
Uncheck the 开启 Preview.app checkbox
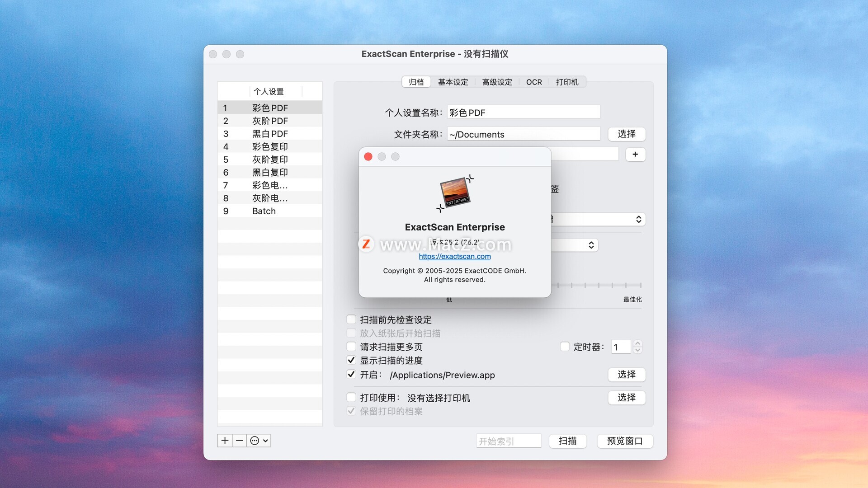point(351,374)
